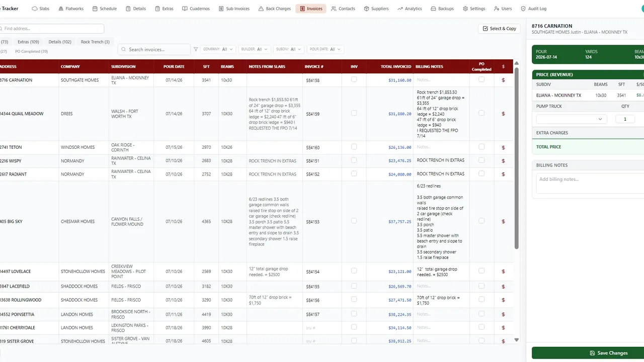Click the Backups drive icon
644x362 pixels.
click(434, 9)
